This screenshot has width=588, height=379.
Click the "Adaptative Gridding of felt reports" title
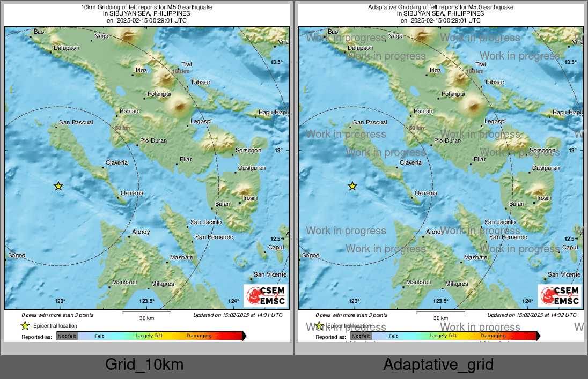click(441, 8)
